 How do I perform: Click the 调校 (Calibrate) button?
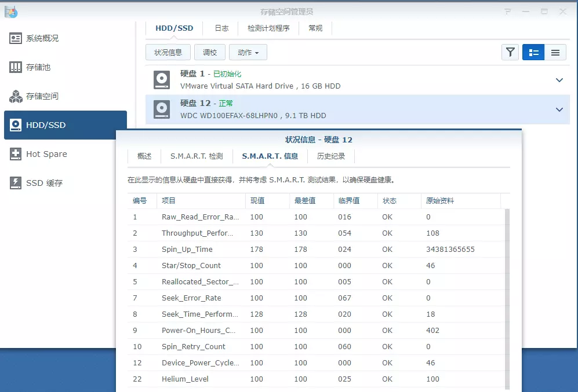(x=209, y=52)
